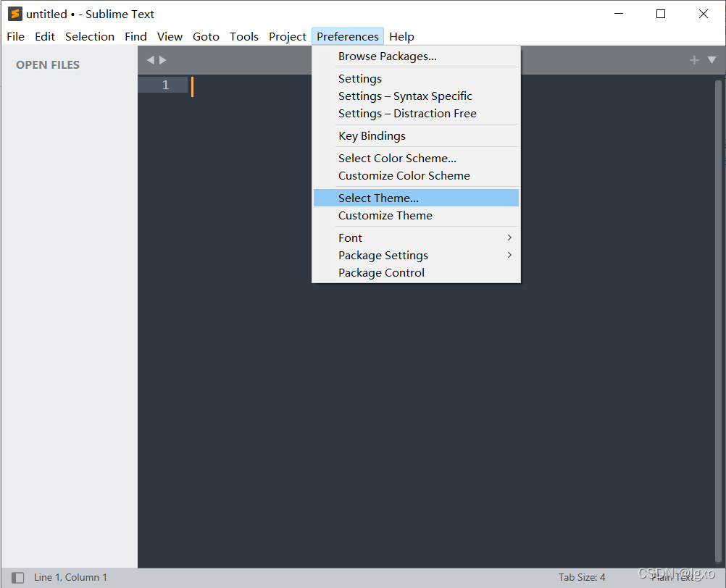The height and width of the screenshot is (588, 726).
Task: Choose Select Color Scheme...
Action: 416,158
